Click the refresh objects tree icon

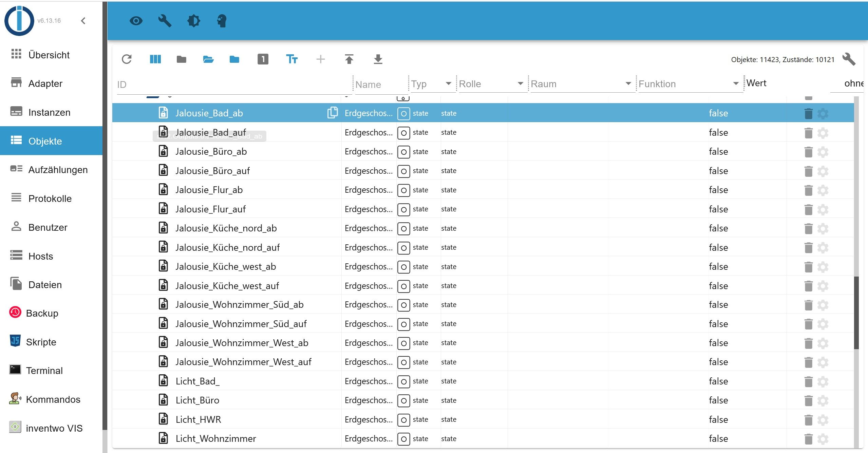click(x=127, y=59)
